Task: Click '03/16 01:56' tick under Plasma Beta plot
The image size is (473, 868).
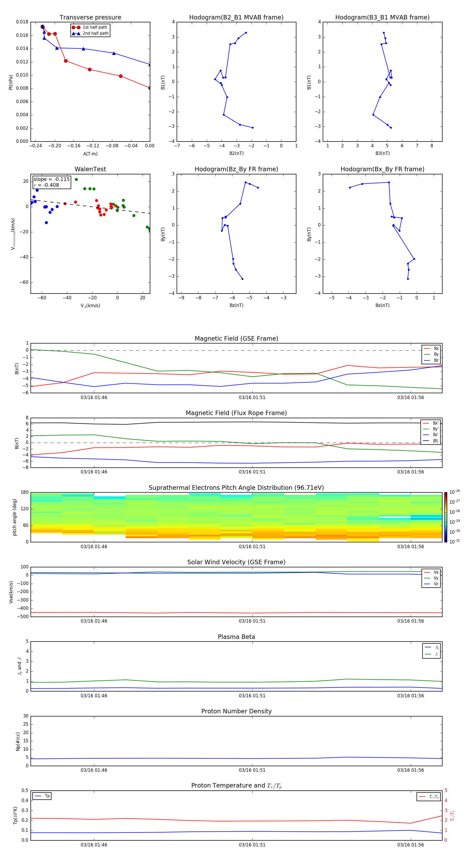Action: (x=411, y=696)
